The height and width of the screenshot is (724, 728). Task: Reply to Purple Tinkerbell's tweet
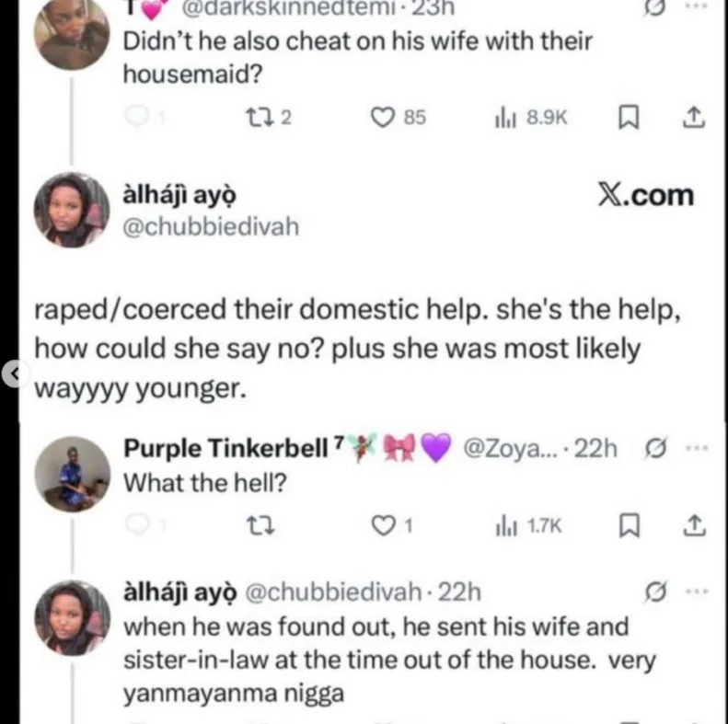pyautogui.click(x=136, y=525)
